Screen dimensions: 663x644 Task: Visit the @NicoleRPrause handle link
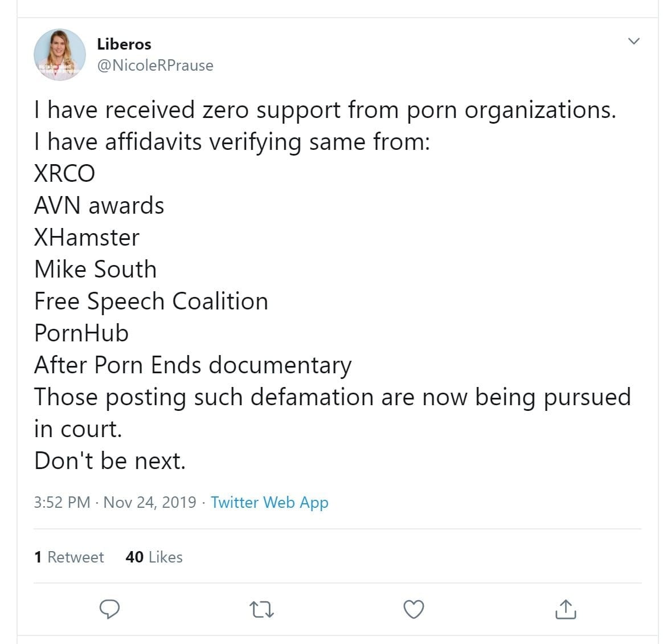155,66
